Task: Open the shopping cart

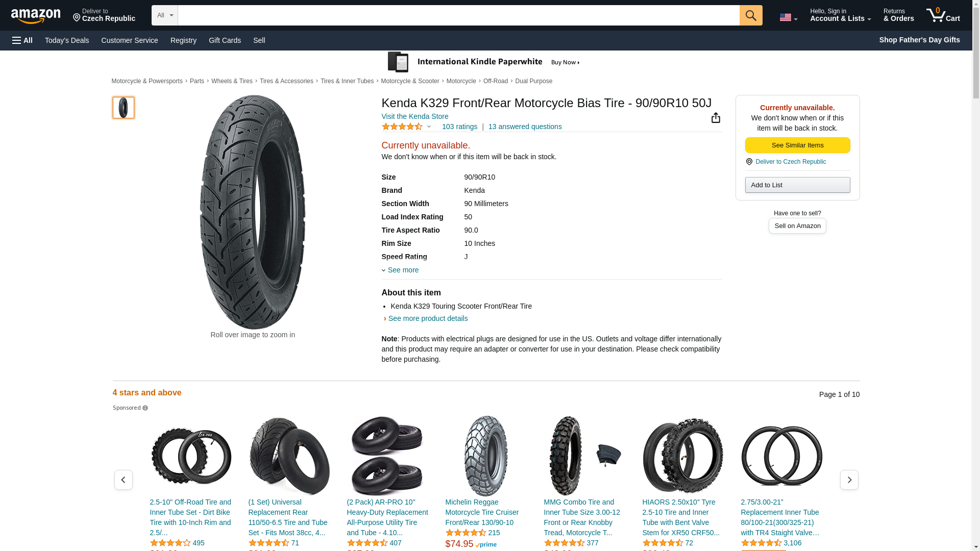Action: (x=943, y=15)
